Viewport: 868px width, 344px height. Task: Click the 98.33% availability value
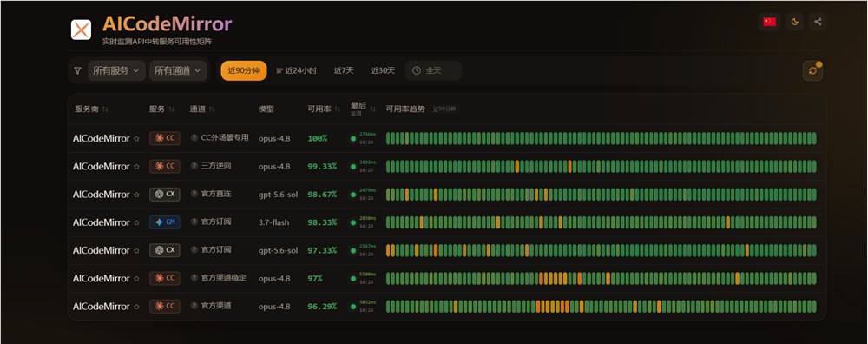(322, 222)
